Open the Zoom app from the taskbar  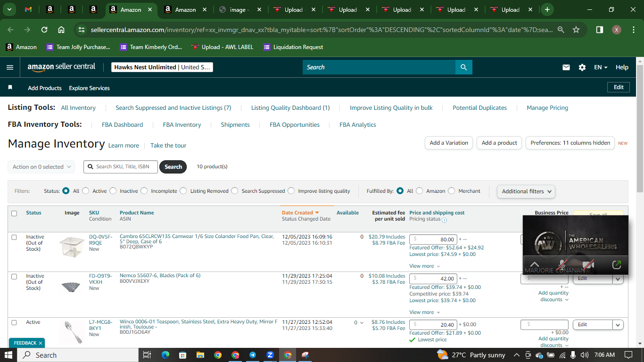click(270, 355)
